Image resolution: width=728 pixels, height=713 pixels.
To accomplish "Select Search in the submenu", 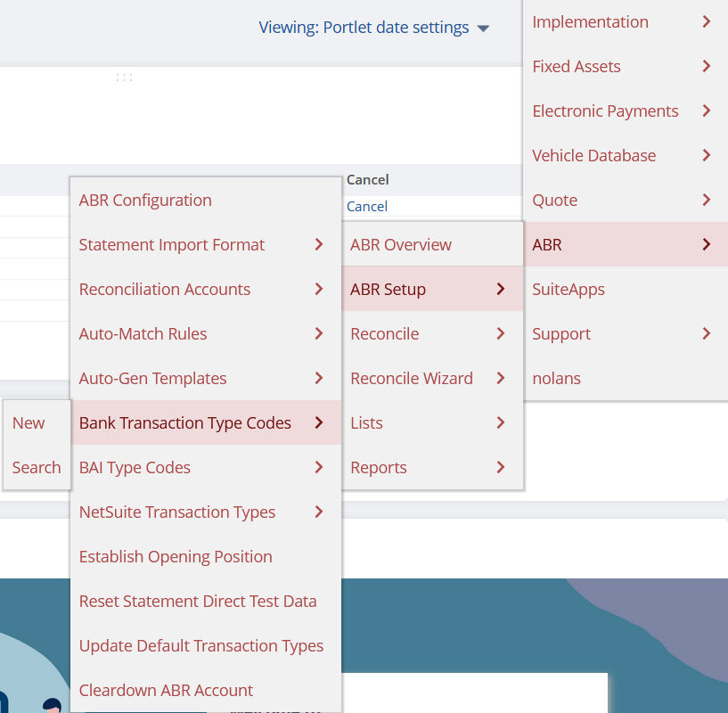I will point(37,468).
